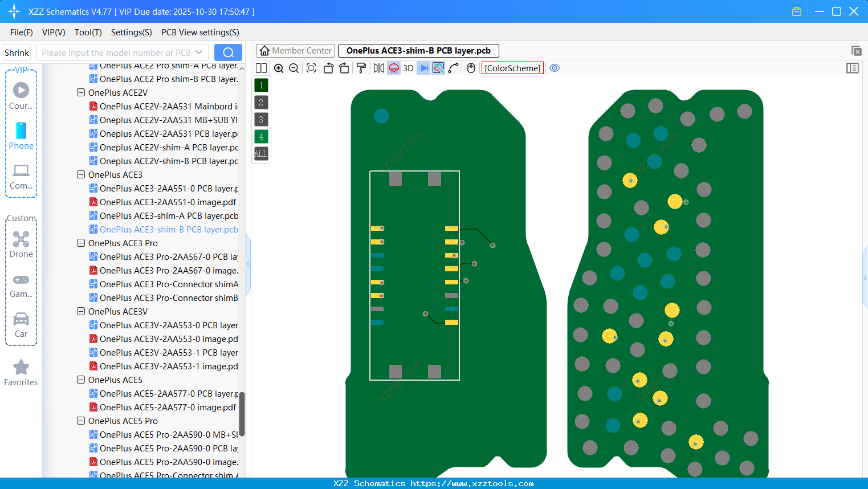
Task: Show PCB layer 3
Action: [261, 120]
